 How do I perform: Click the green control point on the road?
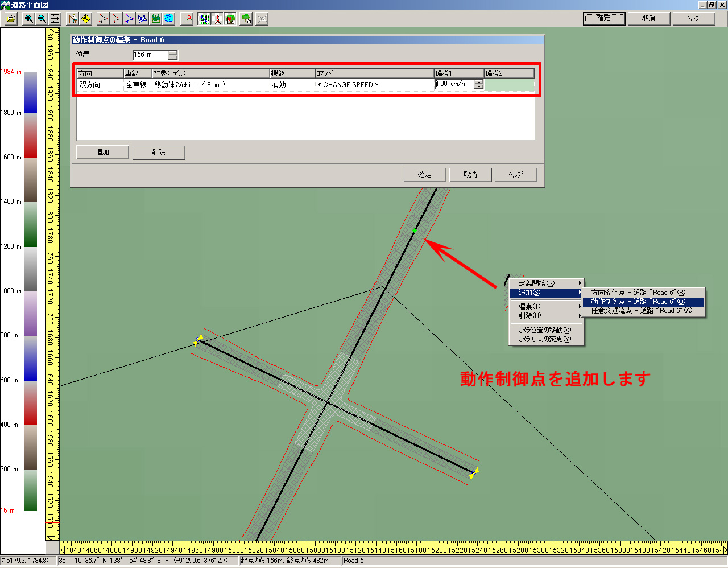(x=415, y=231)
